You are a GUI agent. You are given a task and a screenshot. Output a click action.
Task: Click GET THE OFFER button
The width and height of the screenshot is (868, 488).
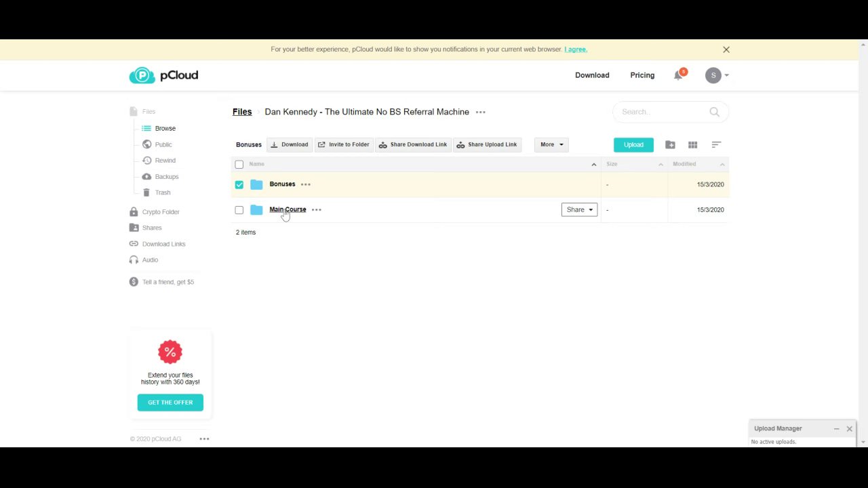click(x=170, y=403)
